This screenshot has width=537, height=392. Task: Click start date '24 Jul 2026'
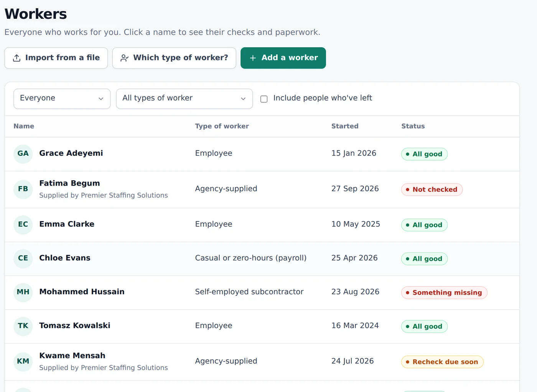pyautogui.click(x=353, y=361)
